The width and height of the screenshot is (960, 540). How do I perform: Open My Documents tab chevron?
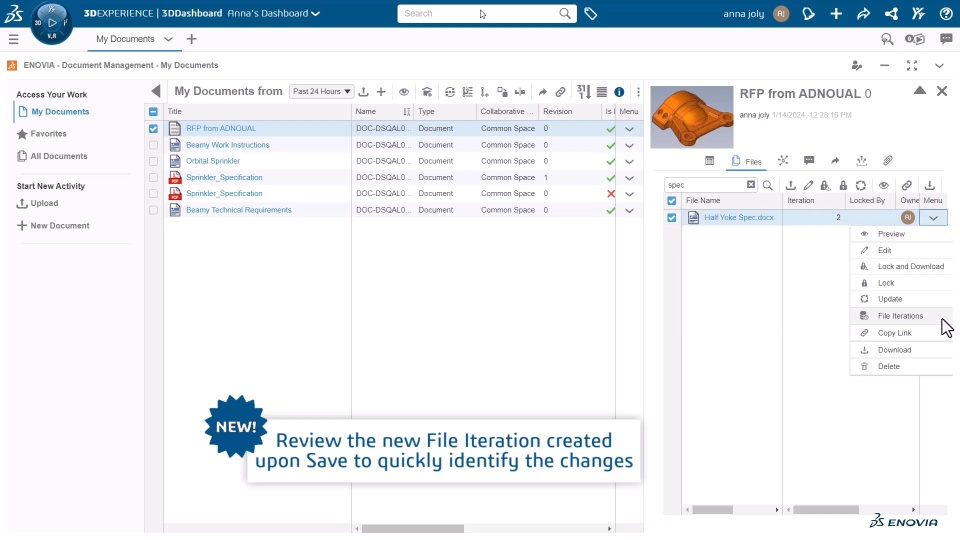(168, 39)
